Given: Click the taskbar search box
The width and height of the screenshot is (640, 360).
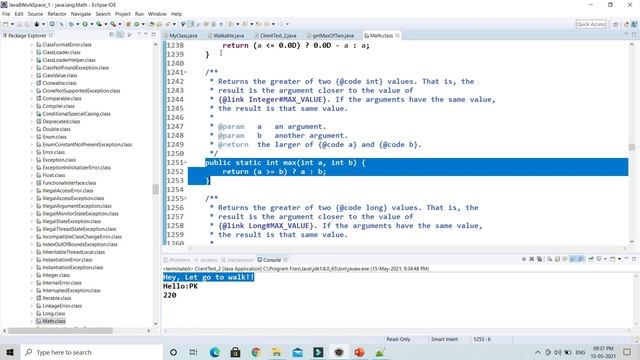Looking at the screenshot, I should (91, 352).
